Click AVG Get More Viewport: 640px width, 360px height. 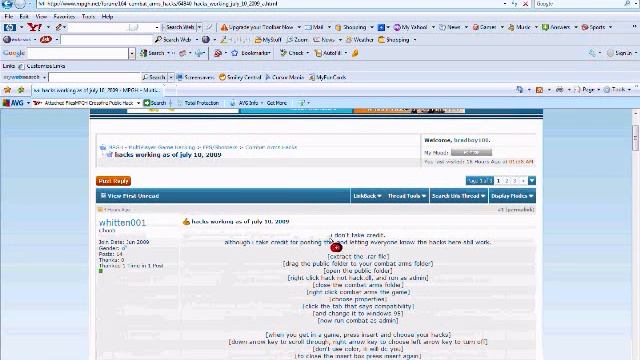pyautogui.click(x=277, y=103)
